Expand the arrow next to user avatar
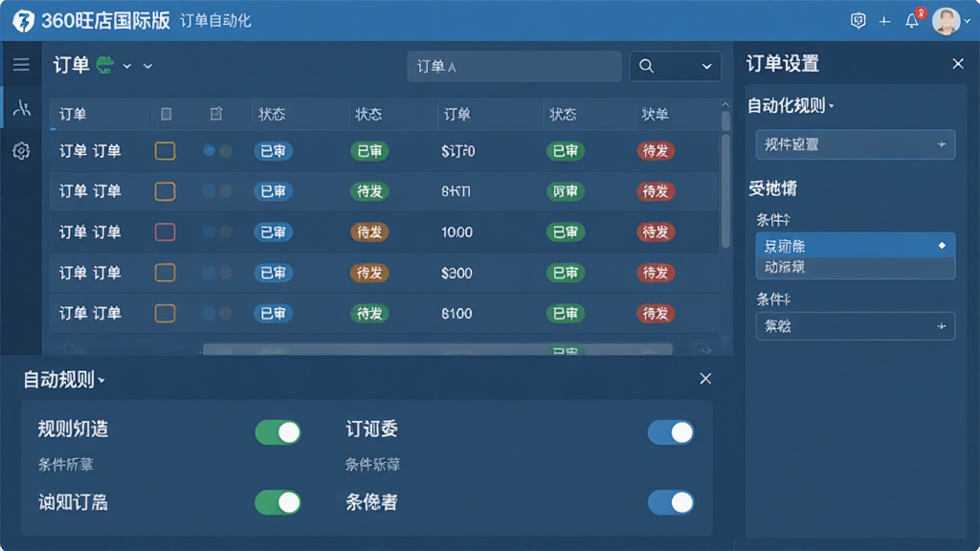 (x=967, y=21)
